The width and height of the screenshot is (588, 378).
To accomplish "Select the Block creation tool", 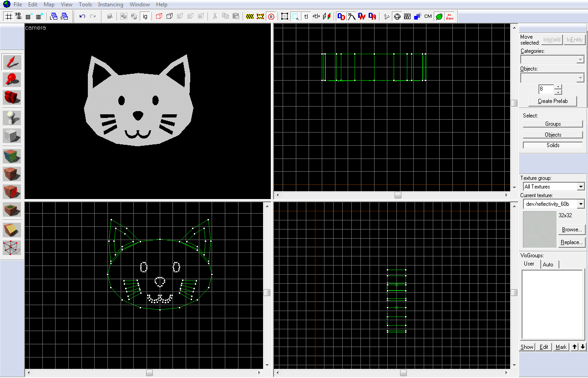I will [12, 135].
